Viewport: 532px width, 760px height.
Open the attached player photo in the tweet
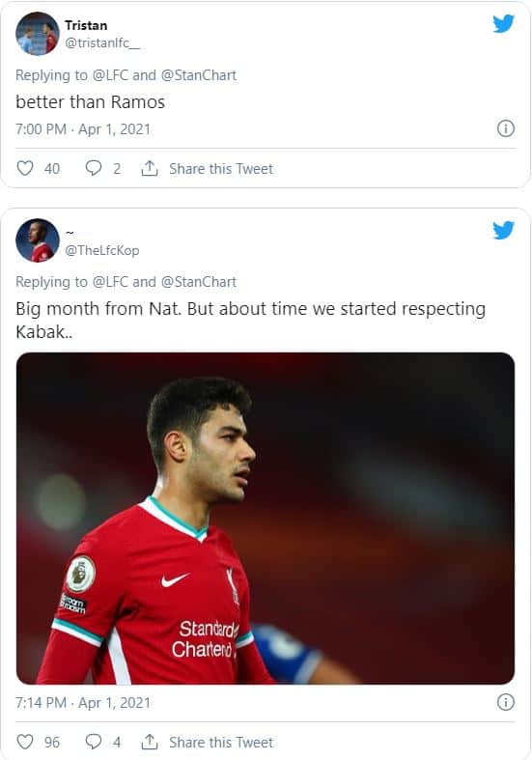[266, 519]
